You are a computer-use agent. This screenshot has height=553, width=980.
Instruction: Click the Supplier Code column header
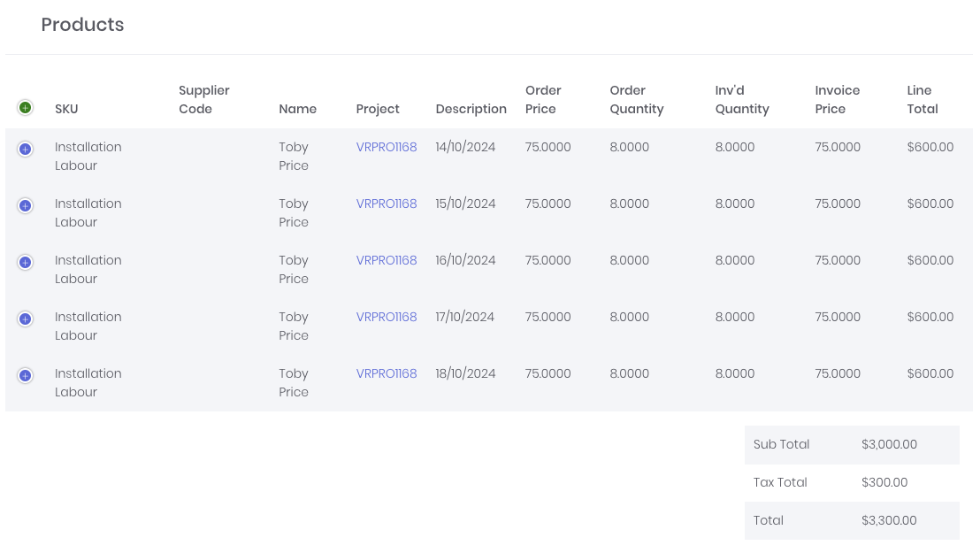[204, 99]
